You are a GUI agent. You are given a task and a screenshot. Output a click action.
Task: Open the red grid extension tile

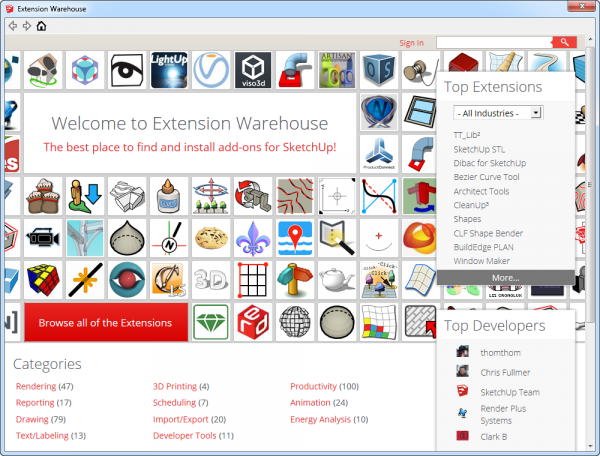(x=253, y=280)
